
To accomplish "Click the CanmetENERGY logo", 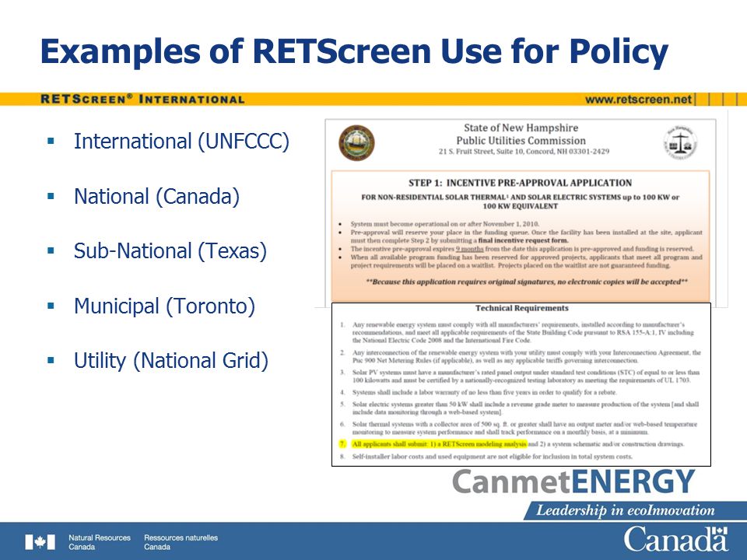I will pos(573,482).
